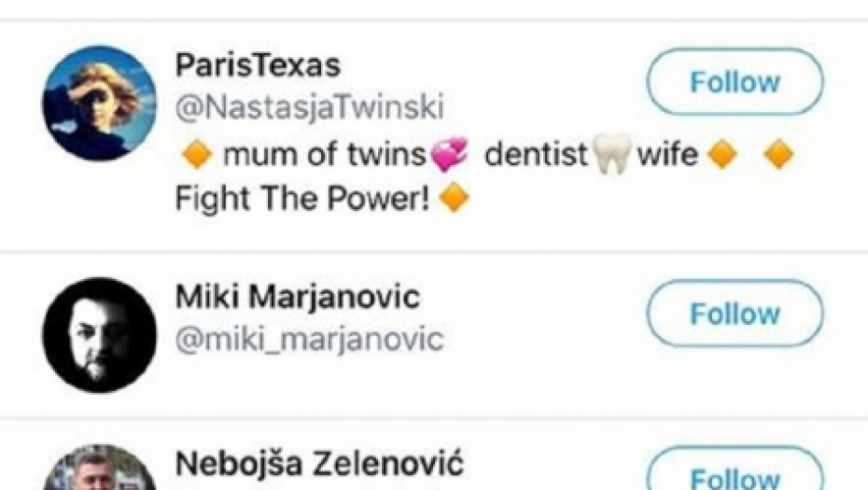The width and height of the screenshot is (868, 490).
Task: Open the @miki_marjanovic handle
Action: point(309,339)
